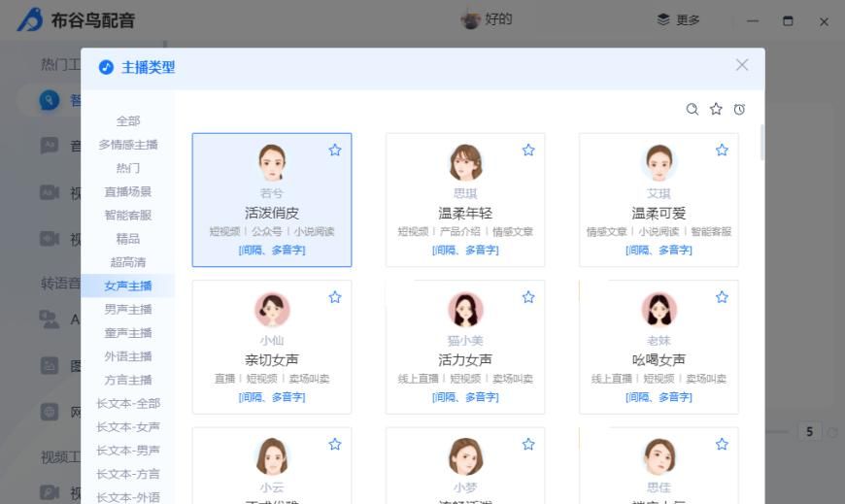845x504 pixels.
Task: Select the 思琪 avatar
Action: [465, 162]
